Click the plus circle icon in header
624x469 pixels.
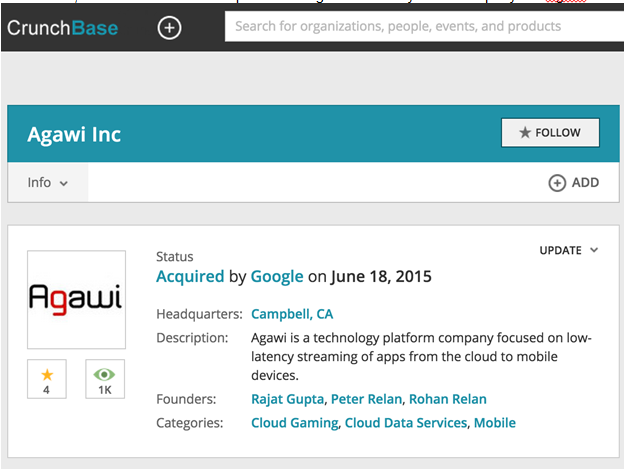pyautogui.click(x=170, y=28)
